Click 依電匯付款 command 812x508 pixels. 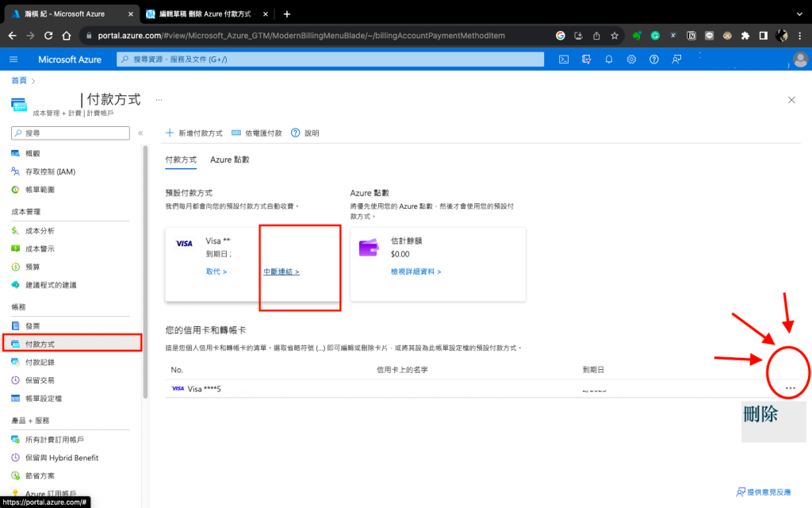257,133
